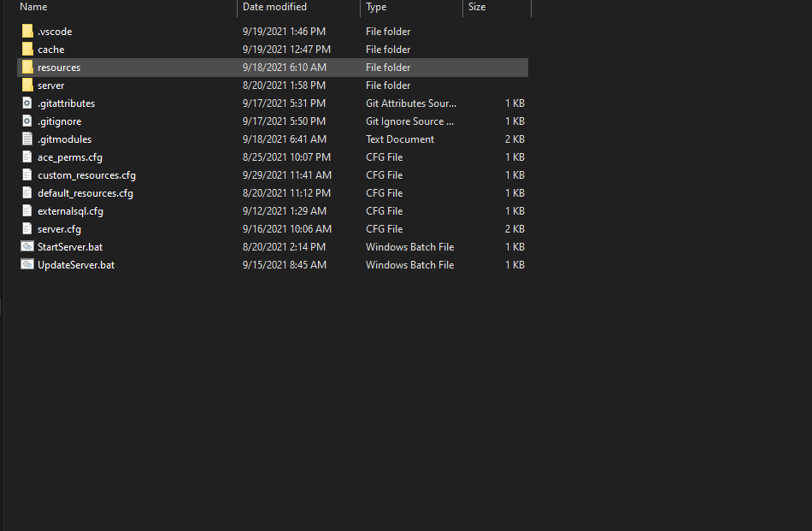The height and width of the screenshot is (531, 812).
Task: Click the cache folder icon
Action: point(27,50)
